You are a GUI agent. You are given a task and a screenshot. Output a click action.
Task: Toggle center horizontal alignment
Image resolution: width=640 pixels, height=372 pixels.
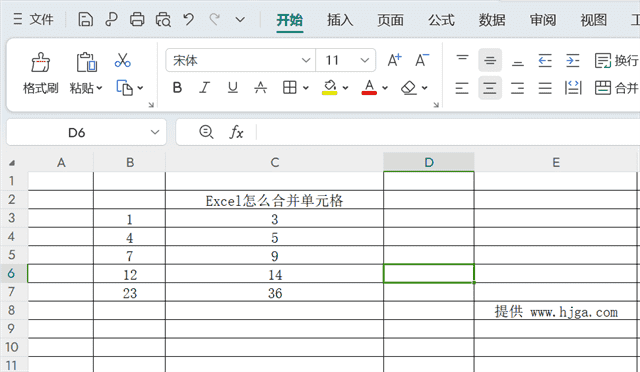(x=490, y=88)
